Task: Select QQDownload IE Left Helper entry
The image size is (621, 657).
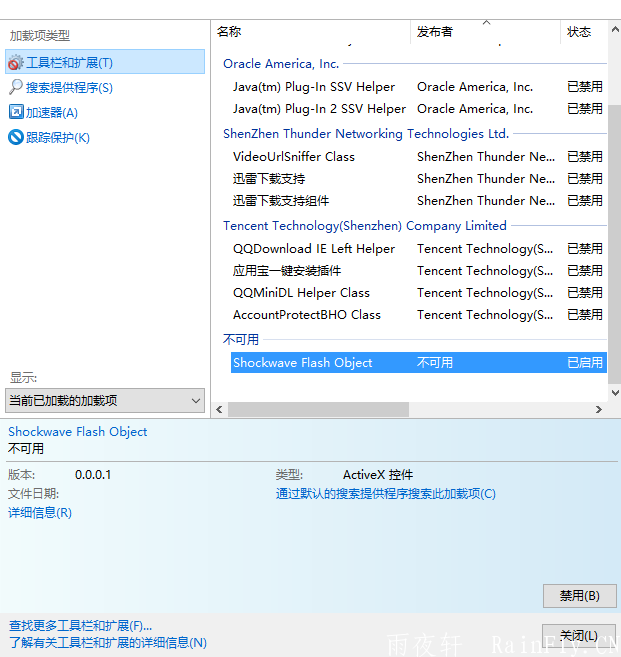Action: pyautogui.click(x=314, y=249)
